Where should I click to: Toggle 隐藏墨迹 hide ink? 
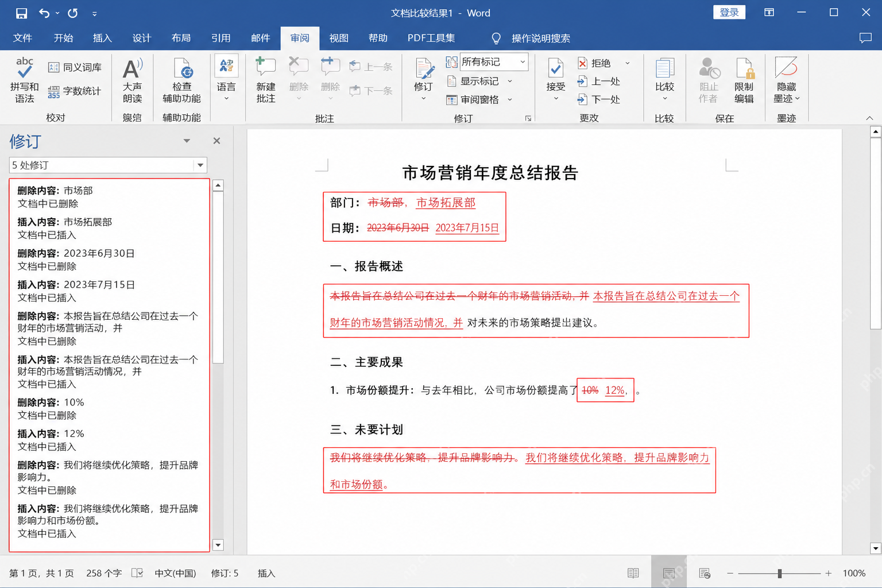pyautogui.click(x=786, y=80)
